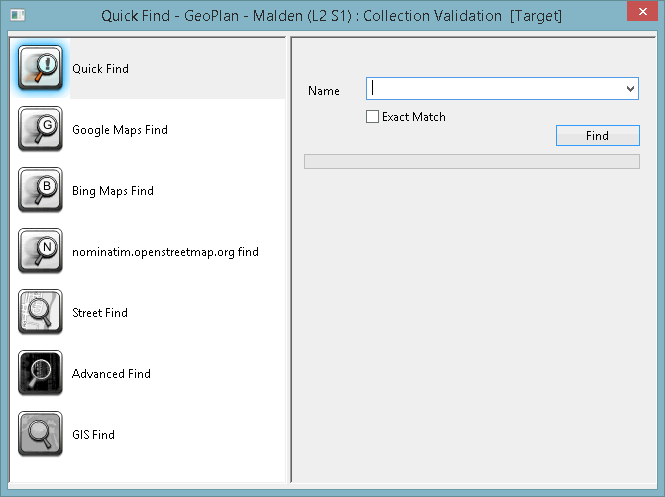Click inside the Name text field
Viewport: 665px width, 497px height.
coord(495,89)
